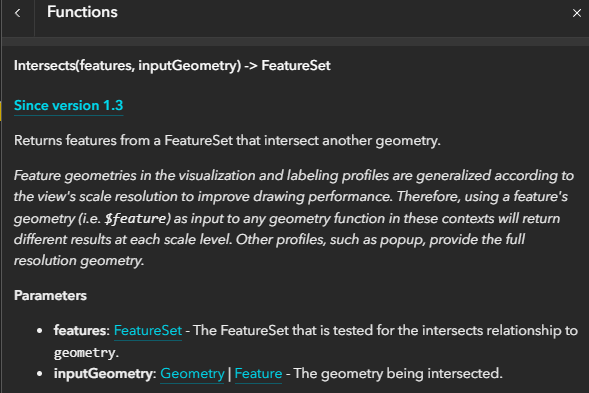Click the inputGeometry parameter name

tap(103, 374)
